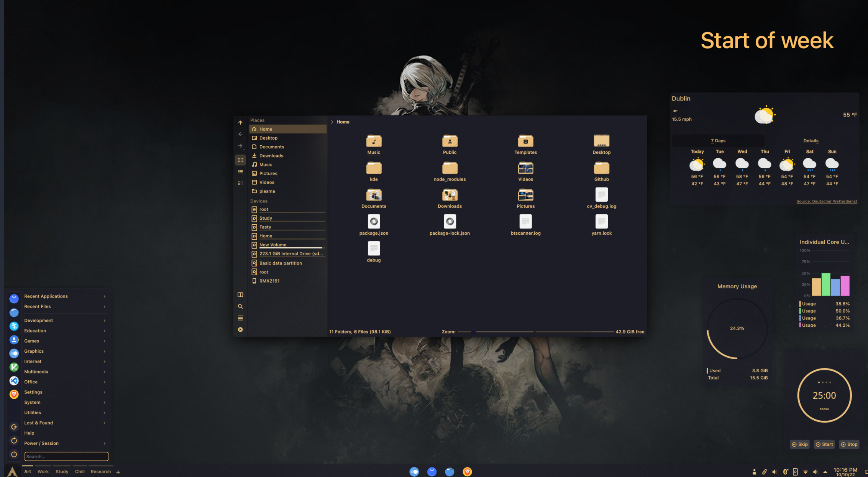Focus the launcher Search field
This screenshot has height=477, width=868.
pyautogui.click(x=66, y=456)
